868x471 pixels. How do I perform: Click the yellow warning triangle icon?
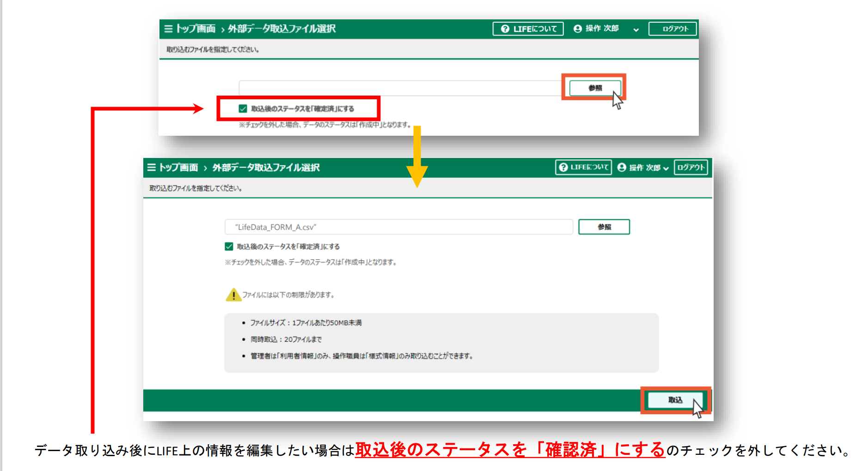pyautogui.click(x=233, y=295)
